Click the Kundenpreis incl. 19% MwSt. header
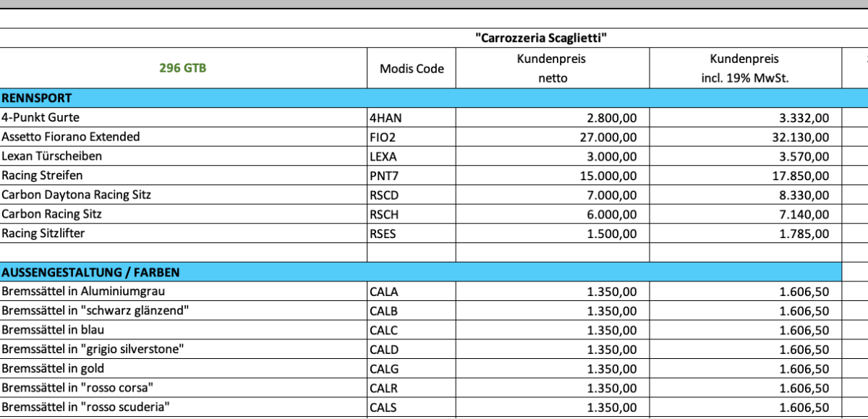The width and height of the screenshot is (868, 419). click(745, 68)
